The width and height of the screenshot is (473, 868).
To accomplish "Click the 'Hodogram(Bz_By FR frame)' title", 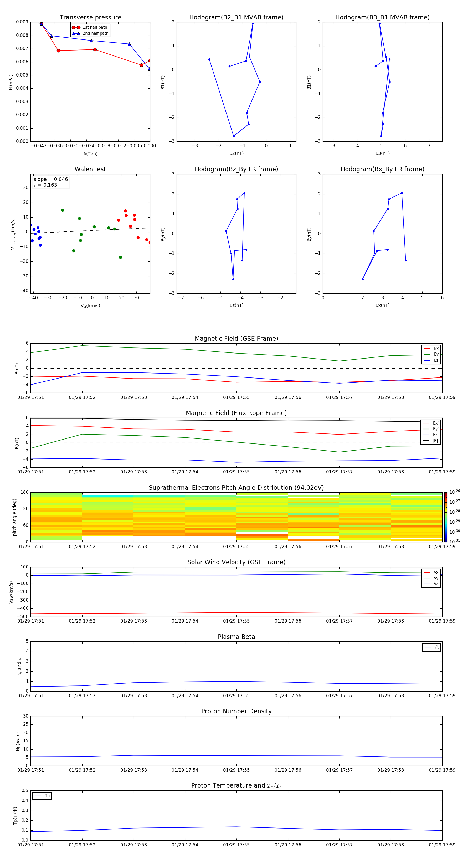I will pos(236,169).
